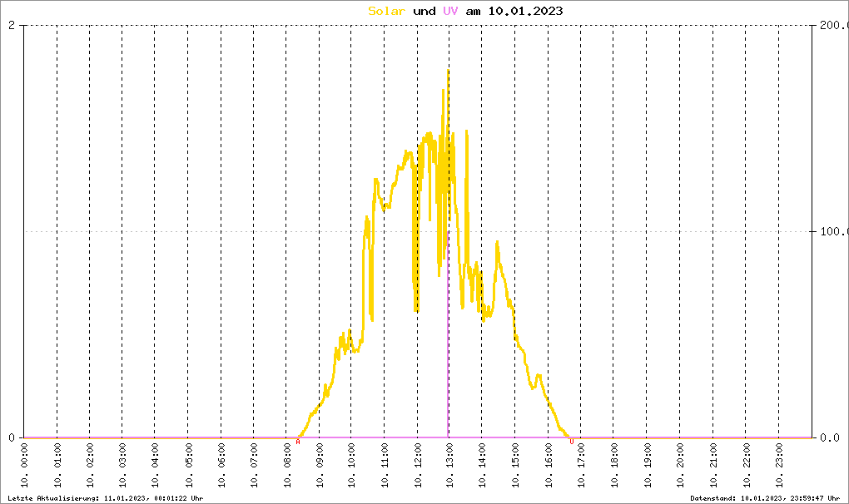Click the highest solar peak near 13:00
Viewport: 849px width, 504px height.
click(448, 72)
